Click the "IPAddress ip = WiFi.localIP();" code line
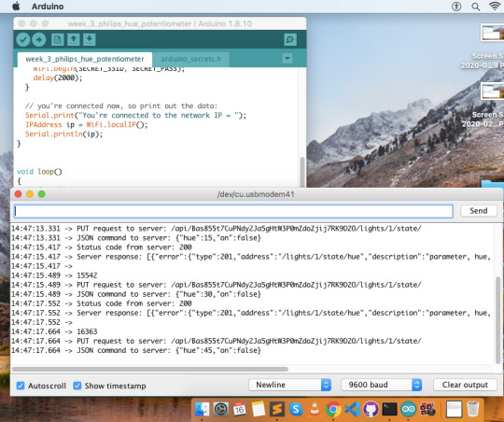Image resolution: width=504 pixels, height=422 pixels. 87,125
